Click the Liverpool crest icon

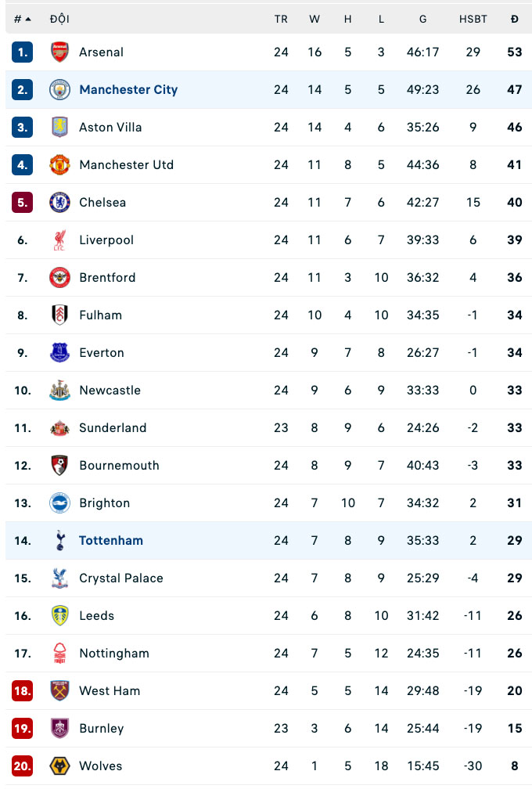tap(59, 240)
